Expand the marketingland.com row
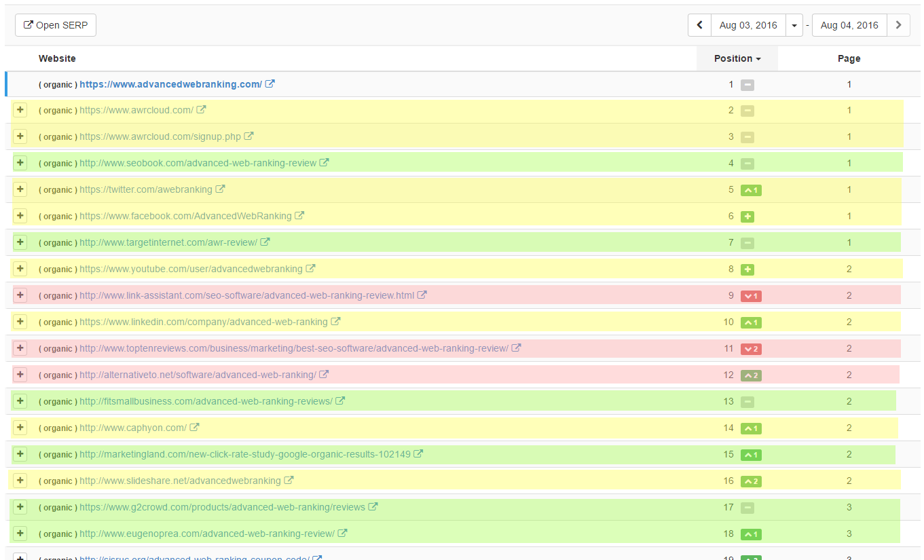Image resolution: width=924 pixels, height=560 pixels. point(20,454)
